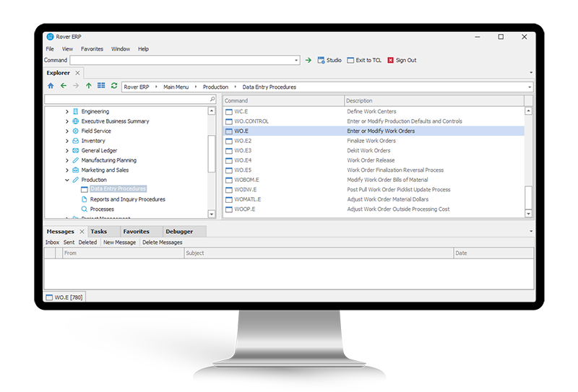
Task: Navigate back with green left arrow
Action: coord(64,86)
